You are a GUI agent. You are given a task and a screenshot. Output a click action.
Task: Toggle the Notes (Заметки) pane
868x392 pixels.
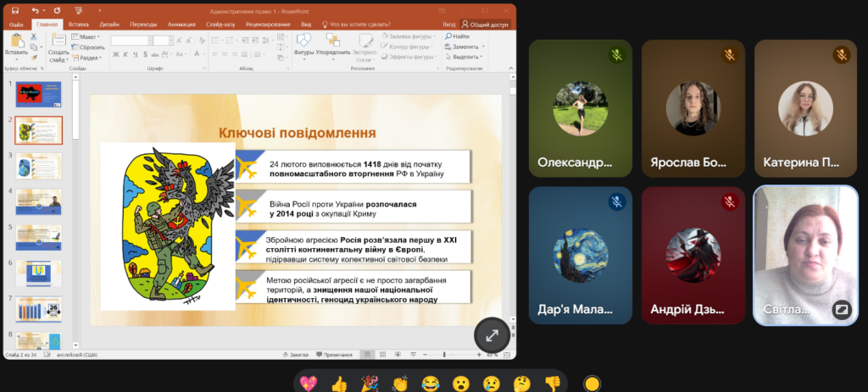click(x=294, y=354)
